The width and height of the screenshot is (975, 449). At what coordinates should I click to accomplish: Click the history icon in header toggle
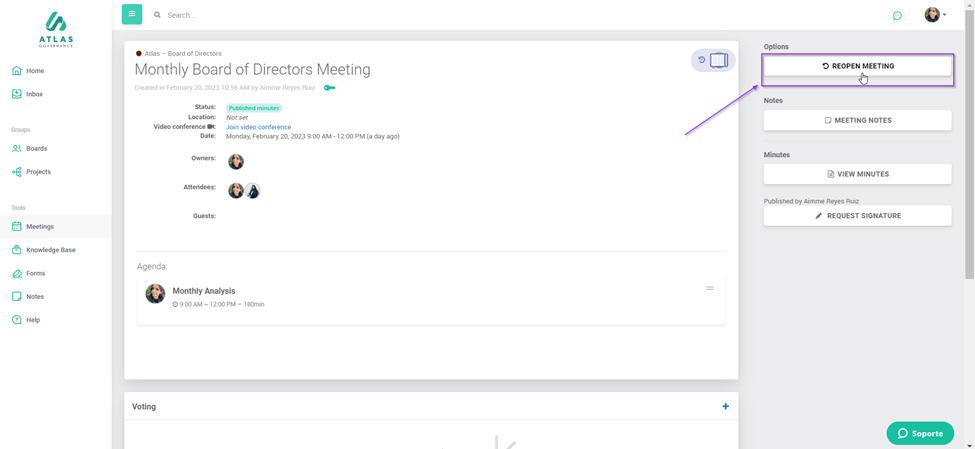point(702,60)
